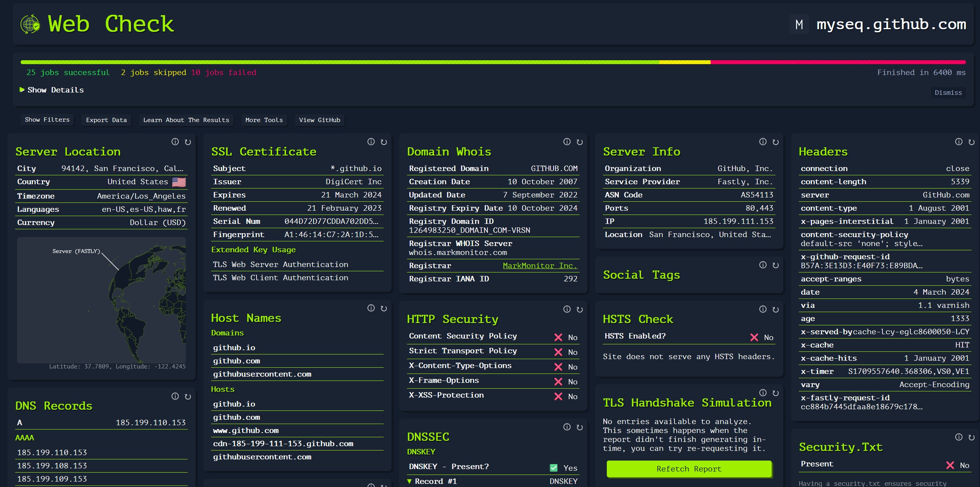Open info for Security.Txt card

[x=959, y=437]
